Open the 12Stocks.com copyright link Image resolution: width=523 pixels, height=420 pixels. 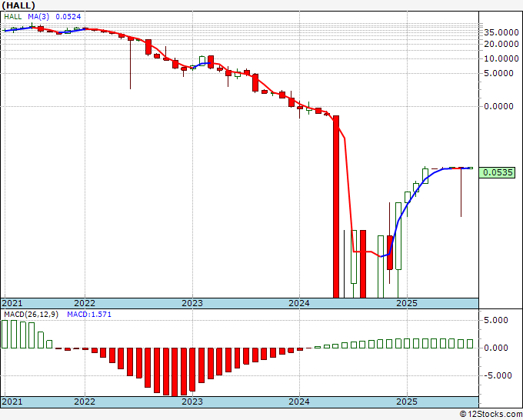pos(491,415)
